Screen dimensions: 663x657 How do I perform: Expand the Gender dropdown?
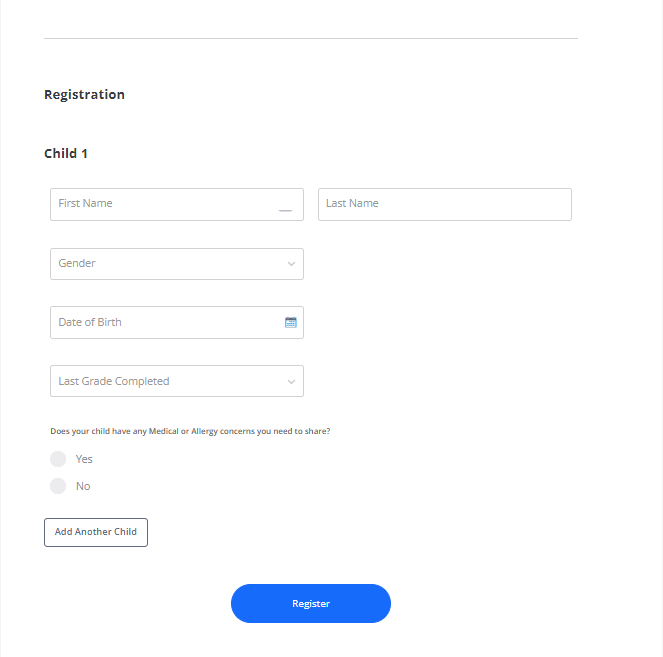click(176, 264)
